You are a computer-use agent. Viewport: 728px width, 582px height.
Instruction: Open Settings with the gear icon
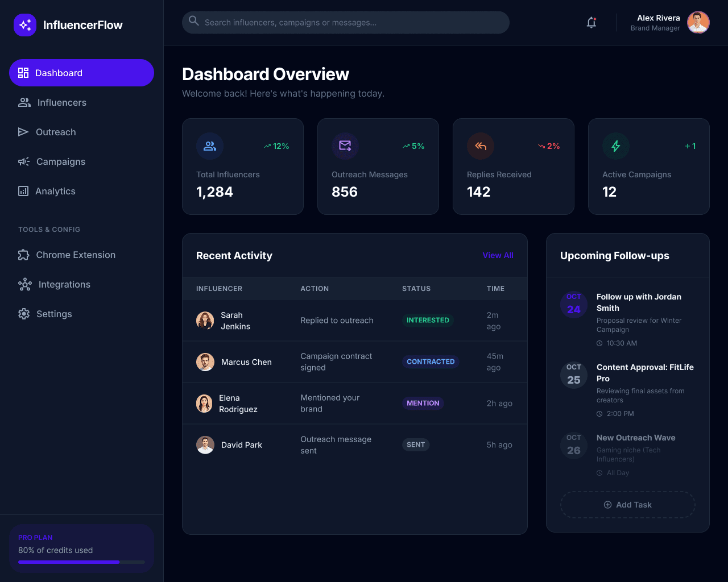pos(23,314)
